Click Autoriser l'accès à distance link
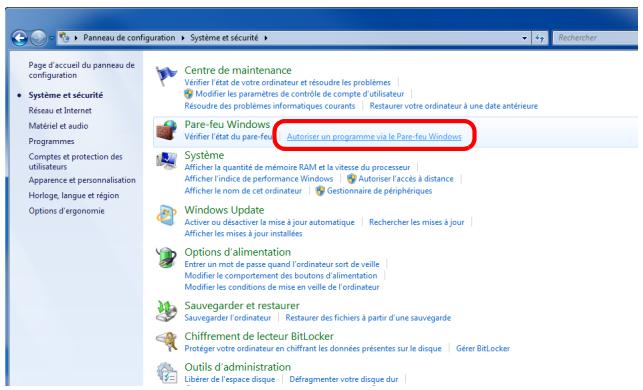Viewport: 643px width, 390px height. click(x=406, y=179)
